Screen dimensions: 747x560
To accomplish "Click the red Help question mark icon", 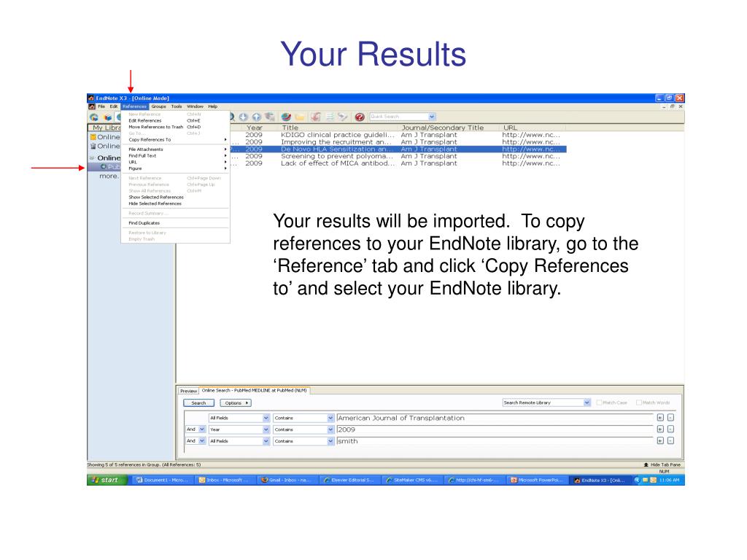I will coord(360,117).
